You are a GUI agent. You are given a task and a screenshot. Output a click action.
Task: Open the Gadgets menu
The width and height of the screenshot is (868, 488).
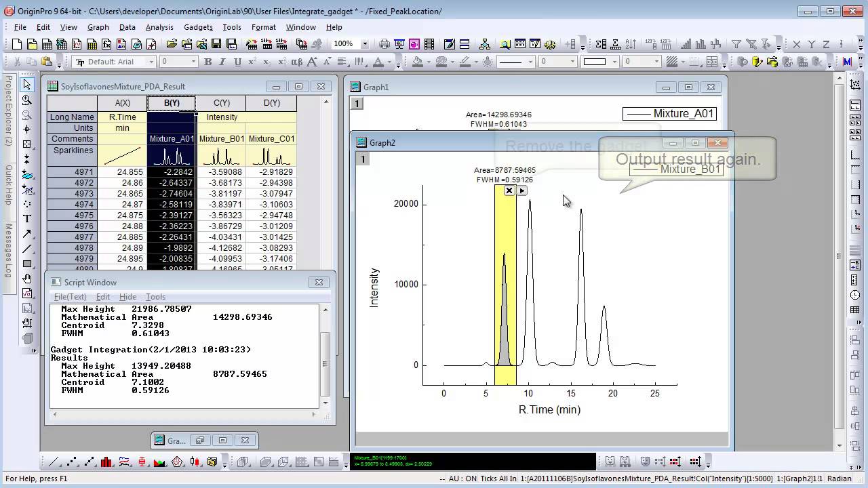pyautogui.click(x=198, y=27)
